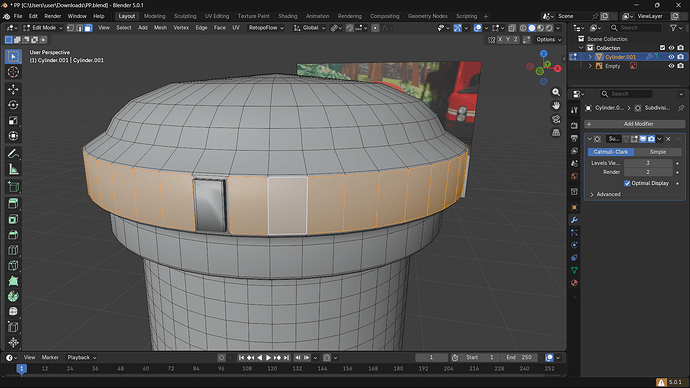
Task: Open the Modifiers wrench properties tab
Action: pos(574,220)
